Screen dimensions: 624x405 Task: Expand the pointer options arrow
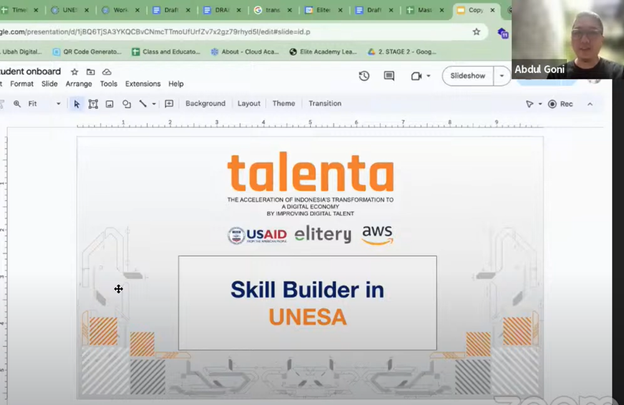coord(540,104)
